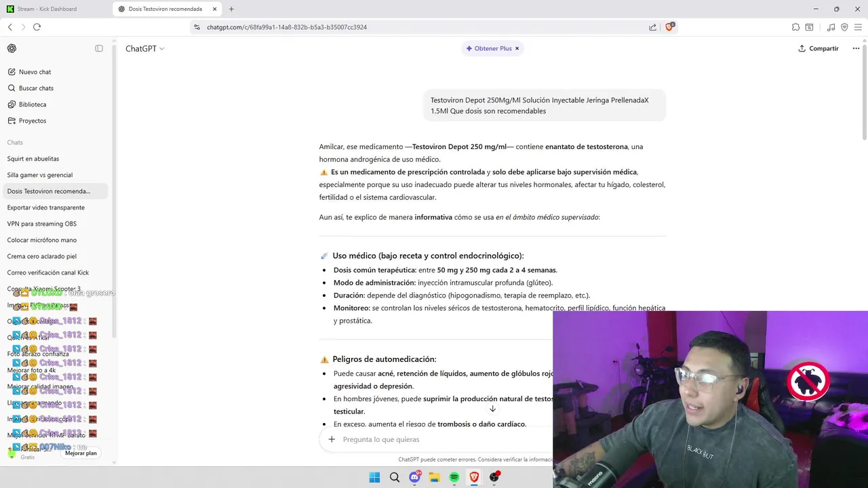
Task: Click the tab search icon in the toolbar
Action: pyautogui.click(x=809, y=27)
